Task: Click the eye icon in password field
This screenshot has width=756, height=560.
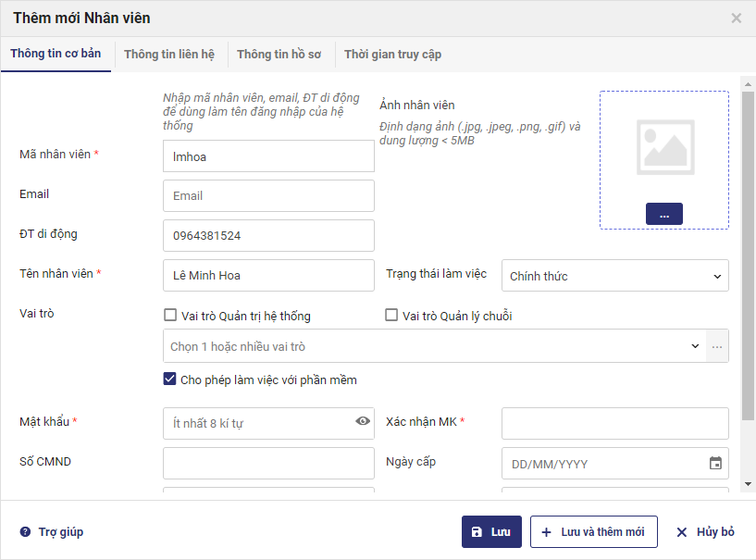Action: click(x=363, y=421)
